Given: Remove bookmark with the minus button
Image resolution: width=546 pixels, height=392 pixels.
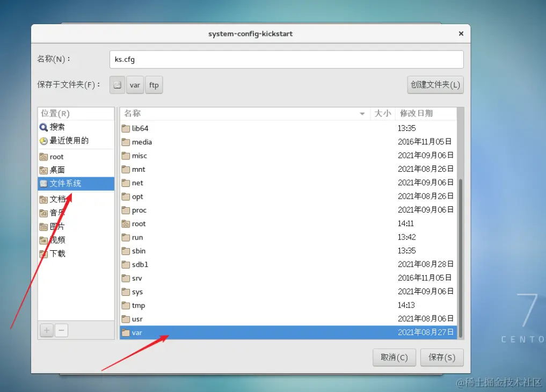Looking at the screenshot, I should tap(61, 330).
